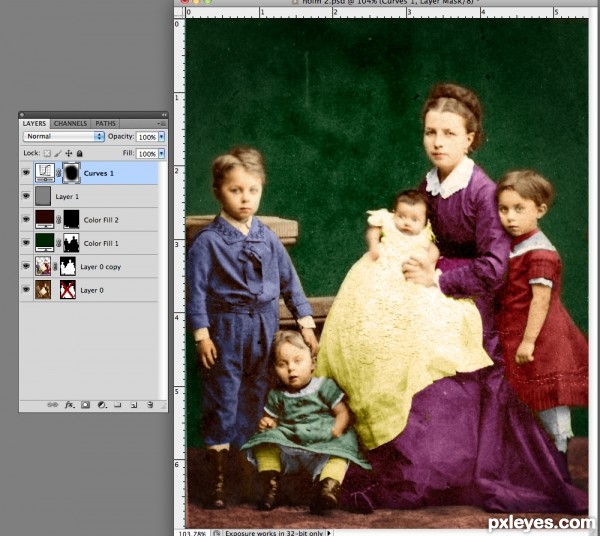Viewport: 600px width, 536px height.
Task: Select the Layer 0 copy image thumbnail
Action: click(43, 266)
